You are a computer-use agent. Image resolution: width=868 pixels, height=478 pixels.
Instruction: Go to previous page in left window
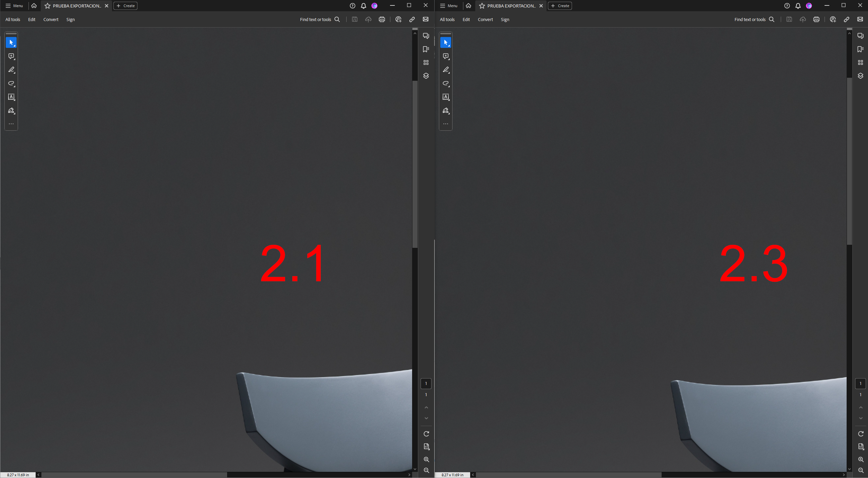[426, 407]
